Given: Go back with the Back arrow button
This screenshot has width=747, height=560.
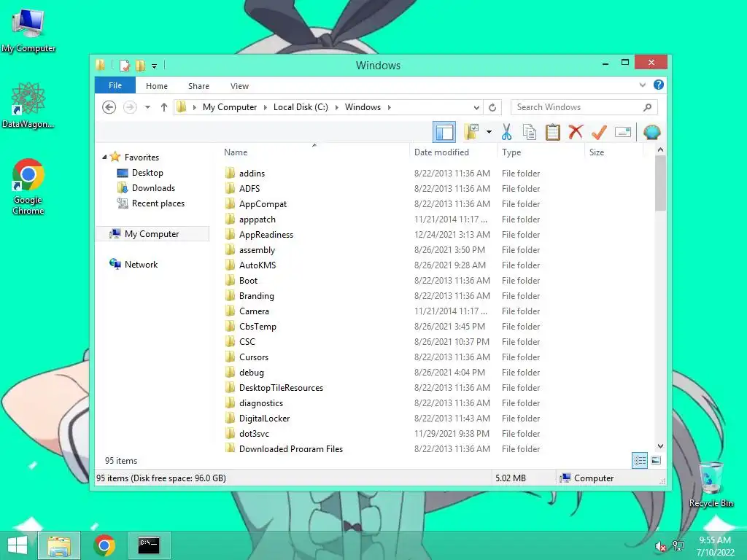Looking at the screenshot, I should [109, 107].
